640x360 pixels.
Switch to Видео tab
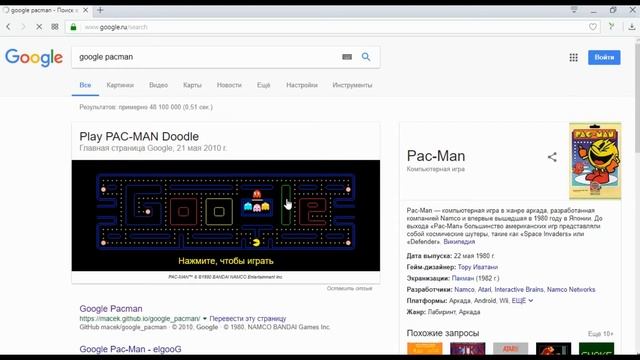[158, 85]
